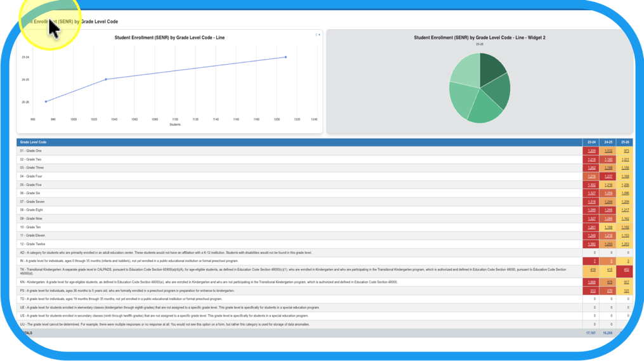
Task: Open Kindergarten 23-24 enrollment value 1,068
Action: [591, 282]
